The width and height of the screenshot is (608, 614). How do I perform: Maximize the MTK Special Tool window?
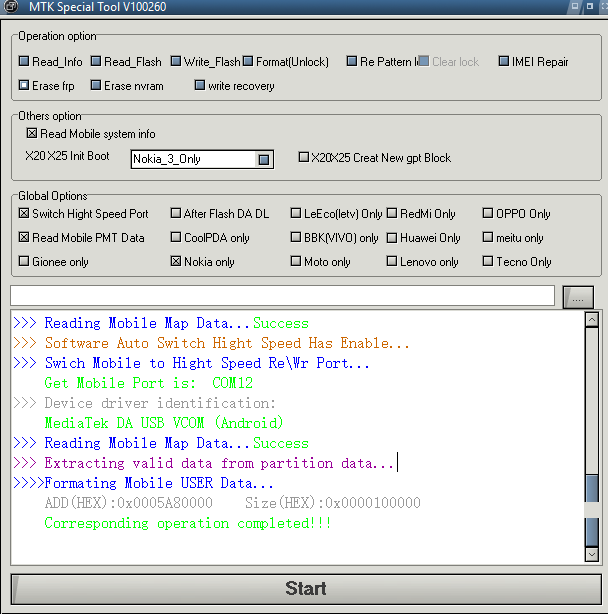[x=590, y=6]
